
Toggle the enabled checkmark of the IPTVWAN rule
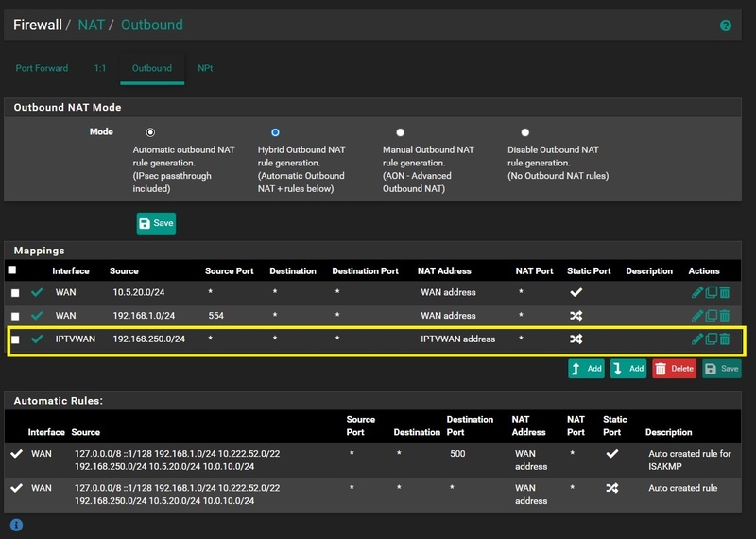click(37, 339)
